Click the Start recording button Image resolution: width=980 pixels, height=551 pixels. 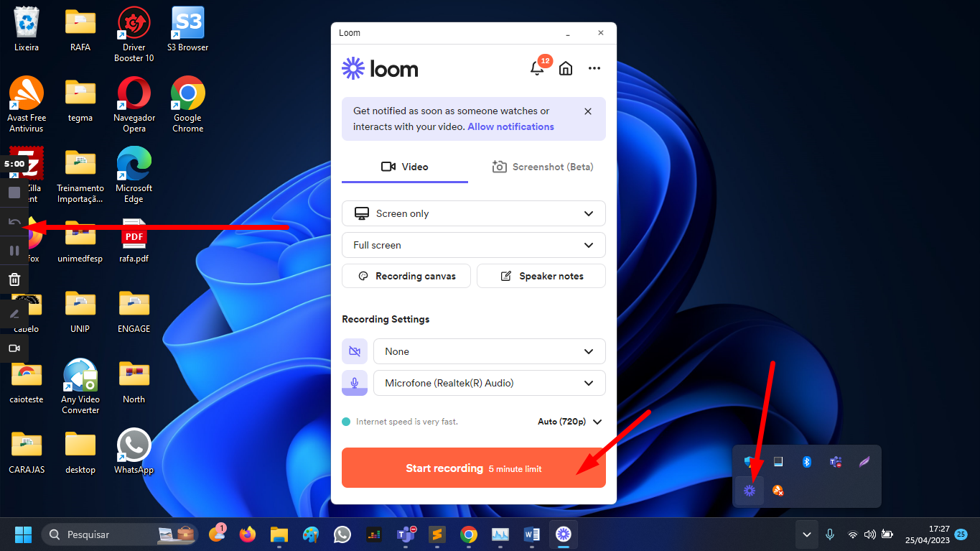pyautogui.click(x=474, y=468)
